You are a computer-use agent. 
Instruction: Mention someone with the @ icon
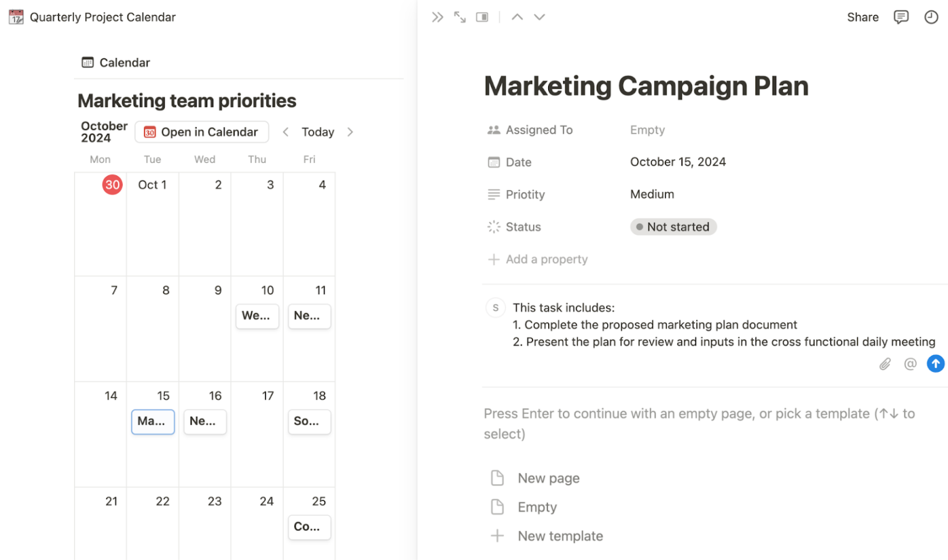tap(910, 364)
